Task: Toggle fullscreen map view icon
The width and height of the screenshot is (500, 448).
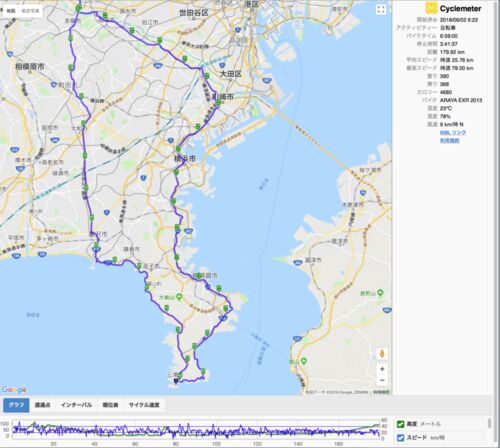Action: pos(381,10)
